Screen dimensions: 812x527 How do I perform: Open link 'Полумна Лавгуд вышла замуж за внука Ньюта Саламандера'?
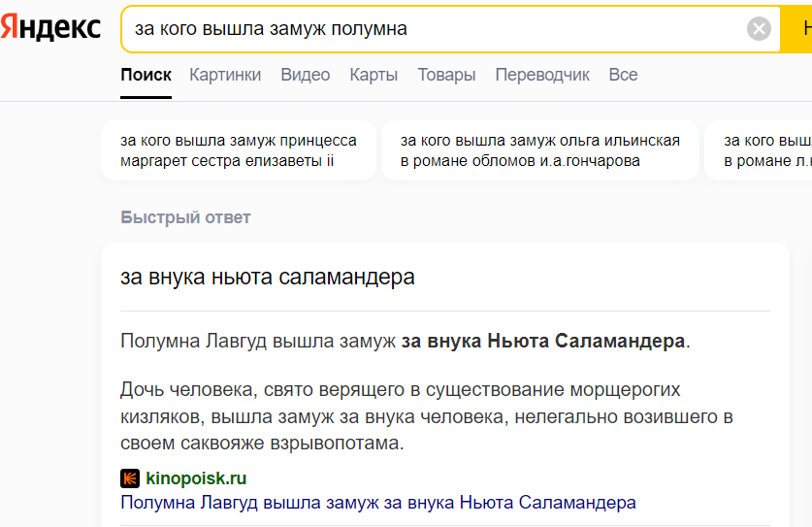[x=378, y=503]
